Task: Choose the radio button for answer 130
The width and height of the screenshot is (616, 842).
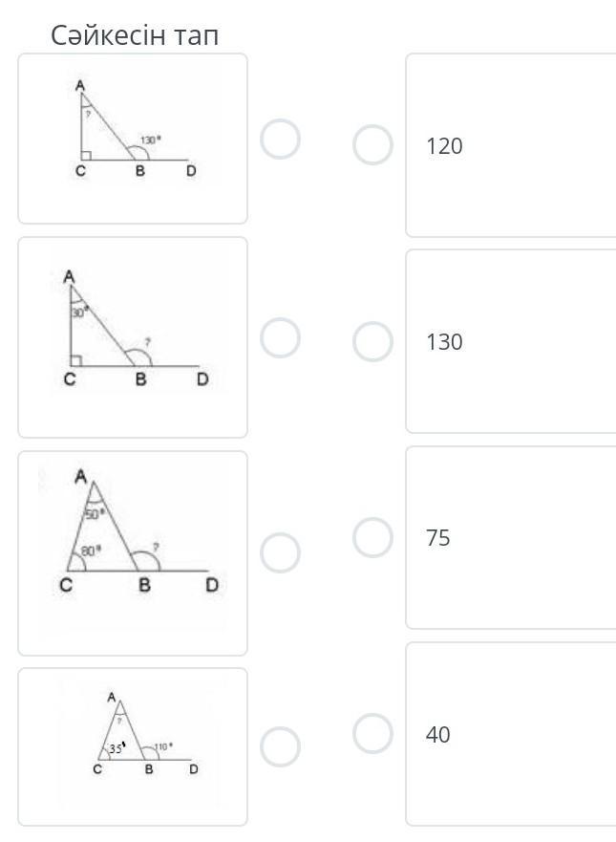Action: tap(372, 341)
